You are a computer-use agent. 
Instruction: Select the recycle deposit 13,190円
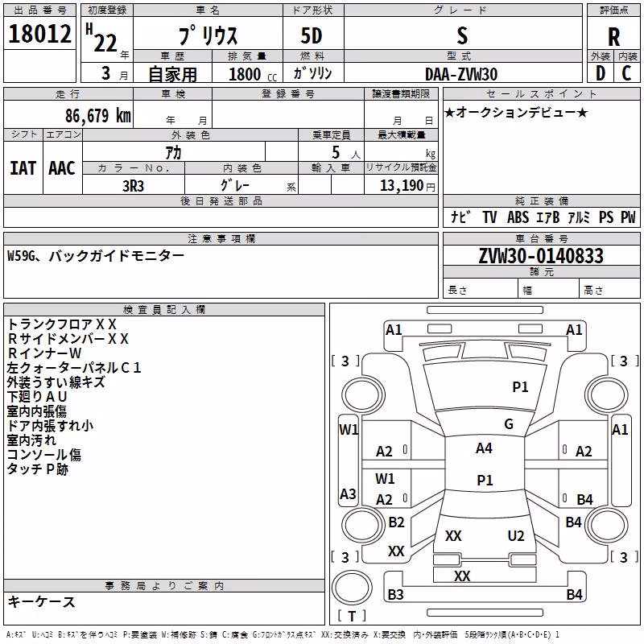(407, 186)
